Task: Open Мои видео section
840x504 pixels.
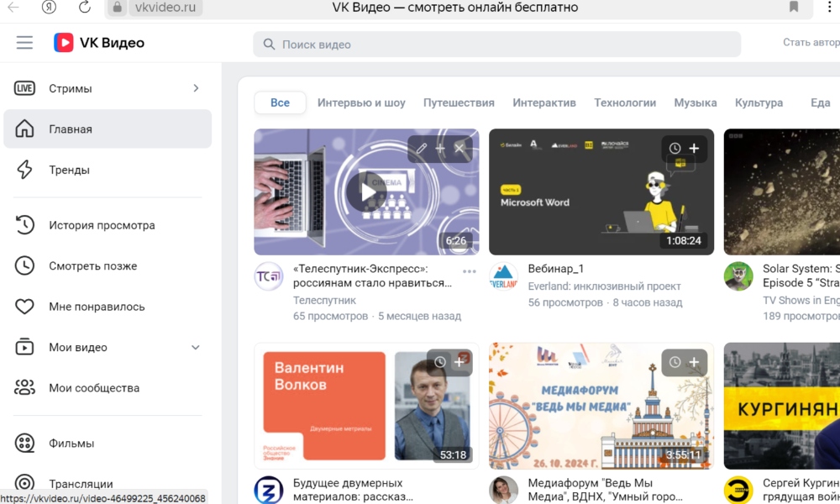Action: (x=108, y=348)
